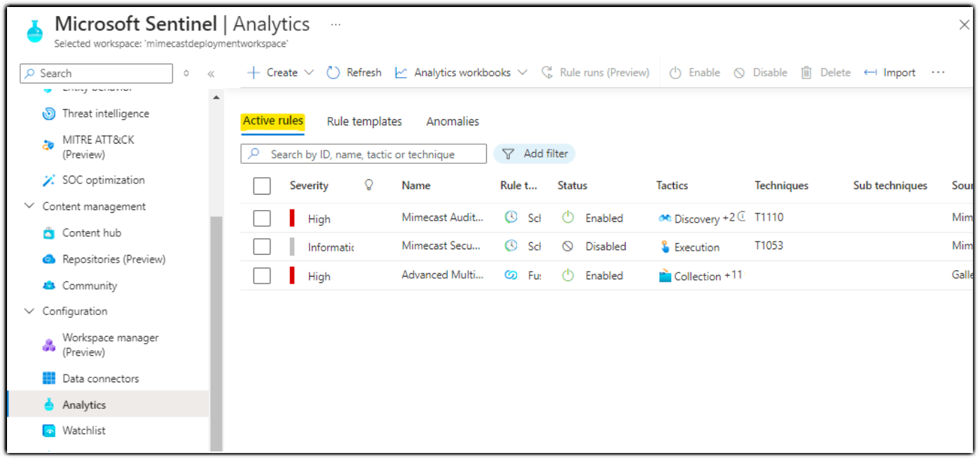The image size is (980, 460).
Task: Click the Data connectors grid icon
Action: [x=49, y=379]
